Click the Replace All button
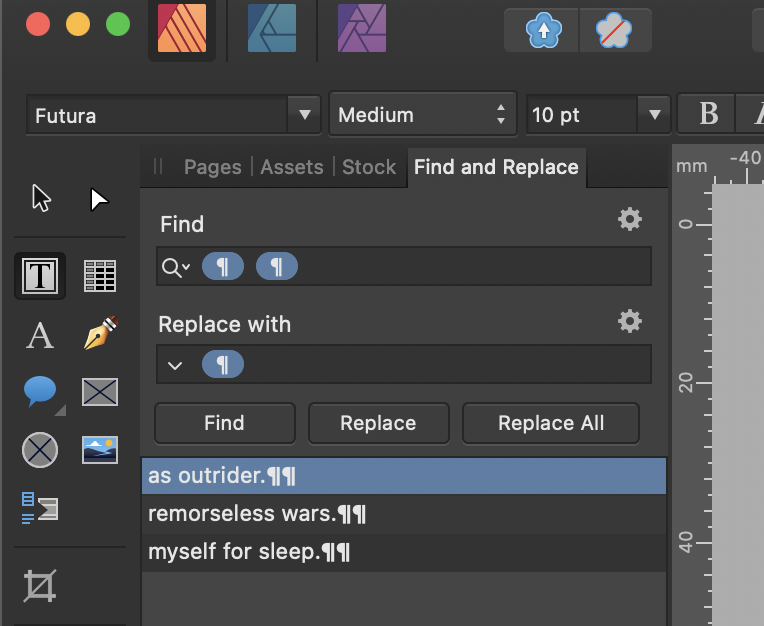764x626 pixels. pyautogui.click(x=550, y=423)
